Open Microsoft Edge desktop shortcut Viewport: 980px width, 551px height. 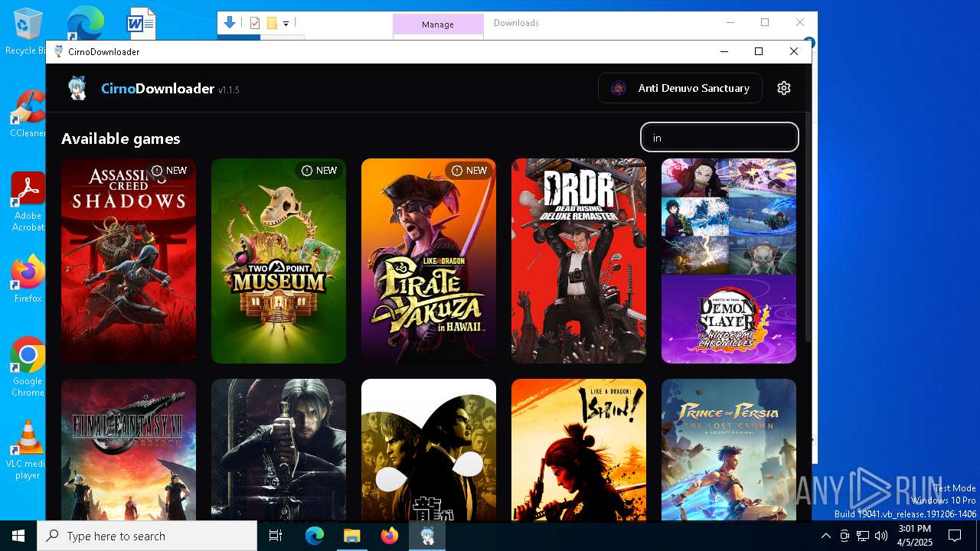pos(85,23)
